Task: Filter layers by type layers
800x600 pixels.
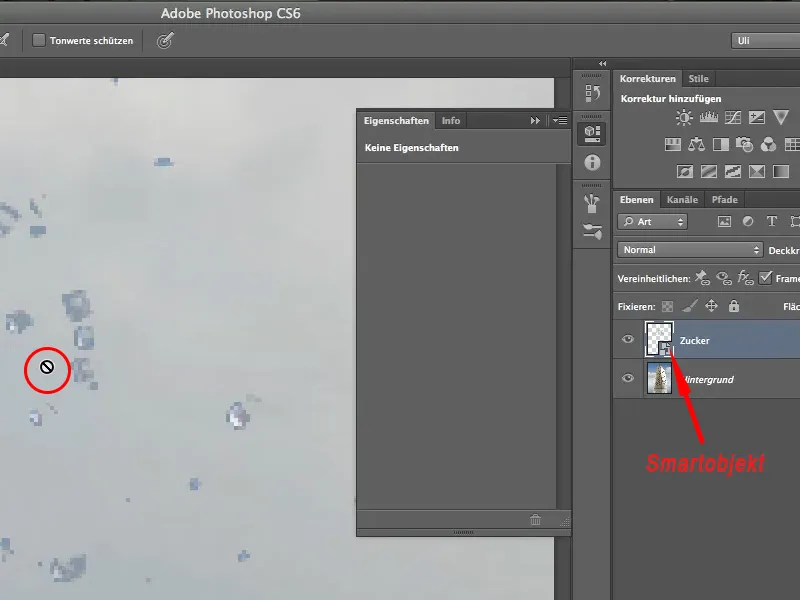Action: tap(771, 221)
